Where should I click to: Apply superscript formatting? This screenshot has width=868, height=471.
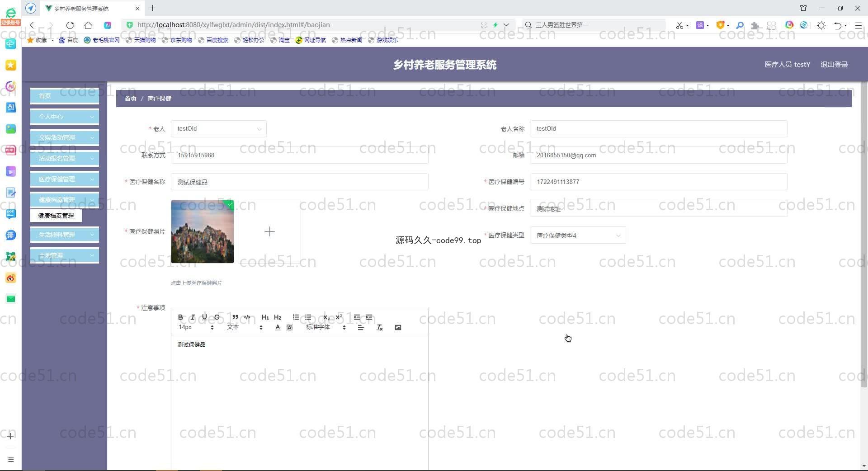click(339, 317)
